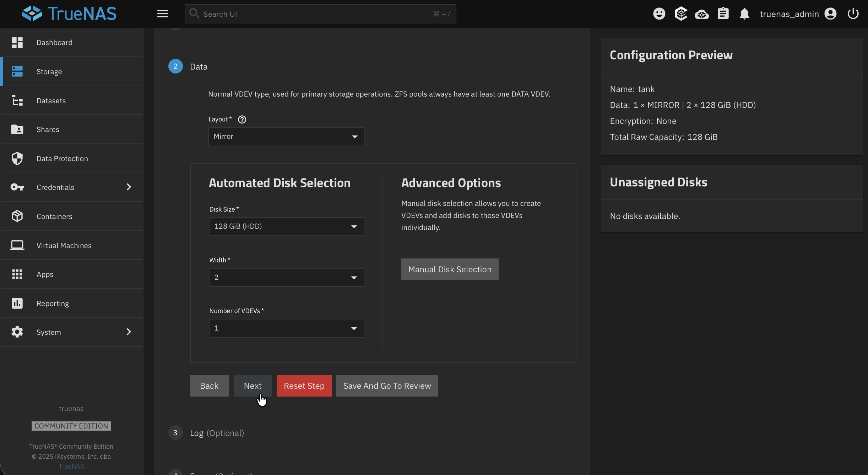Open Data Protection in the sidebar

coord(62,159)
